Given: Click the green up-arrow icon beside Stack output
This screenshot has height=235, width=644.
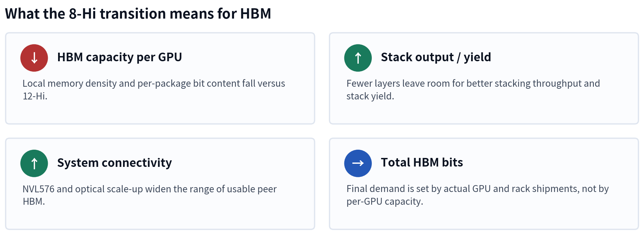Looking at the screenshot, I should click(x=358, y=58).
